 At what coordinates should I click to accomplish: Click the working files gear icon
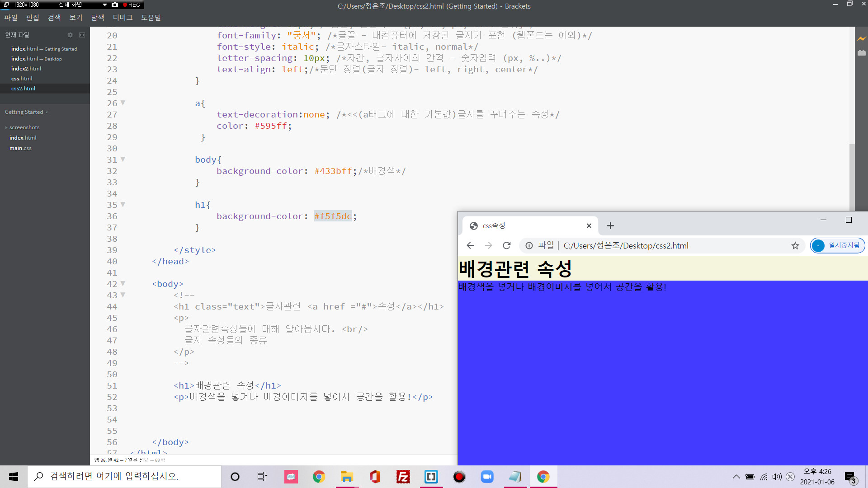click(70, 35)
